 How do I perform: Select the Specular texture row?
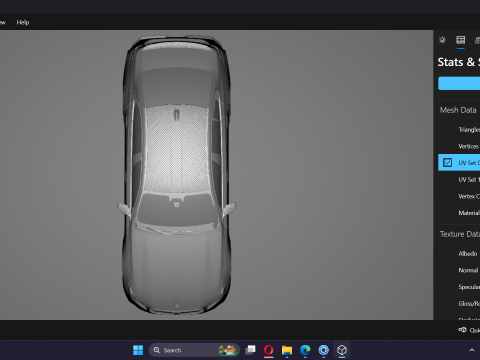(x=459, y=287)
